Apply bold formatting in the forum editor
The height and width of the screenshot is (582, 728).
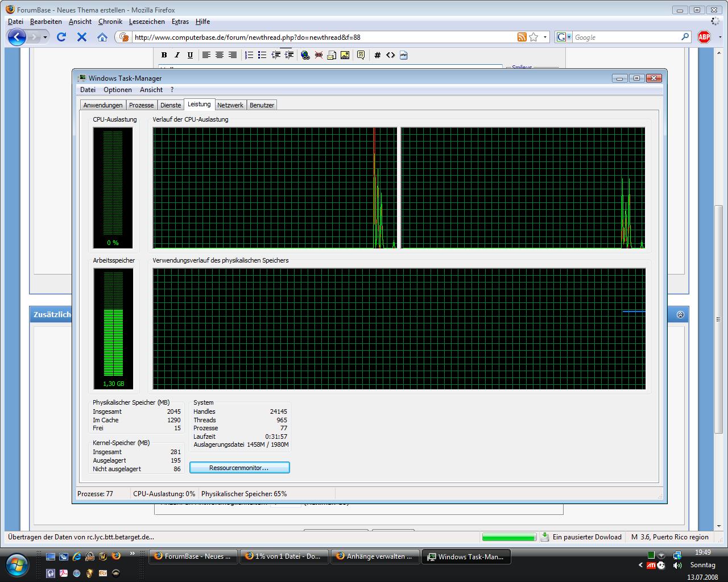(x=164, y=55)
